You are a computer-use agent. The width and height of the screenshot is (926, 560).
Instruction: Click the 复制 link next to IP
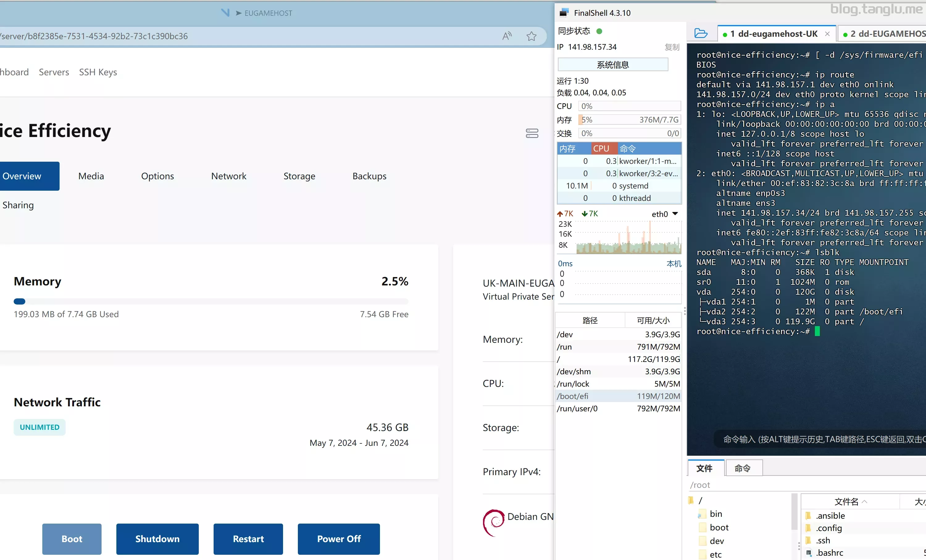(672, 47)
